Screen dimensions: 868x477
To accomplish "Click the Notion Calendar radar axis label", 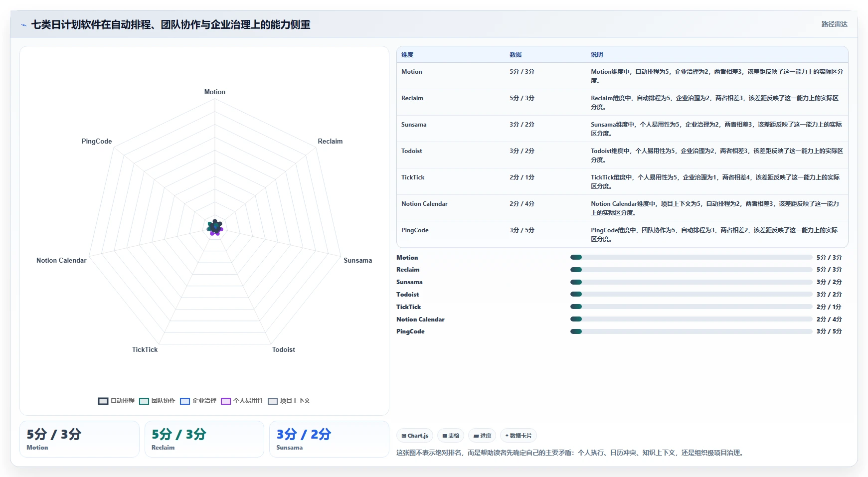I will [x=61, y=261].
